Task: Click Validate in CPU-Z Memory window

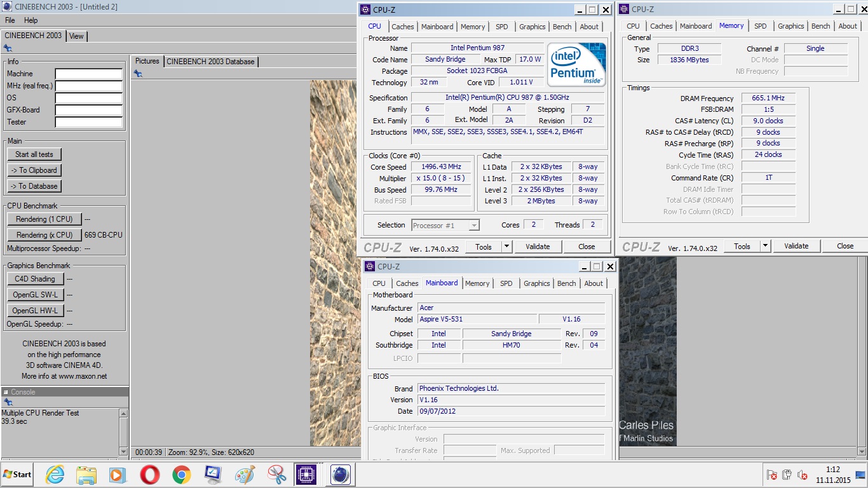Action: [796, 246]
